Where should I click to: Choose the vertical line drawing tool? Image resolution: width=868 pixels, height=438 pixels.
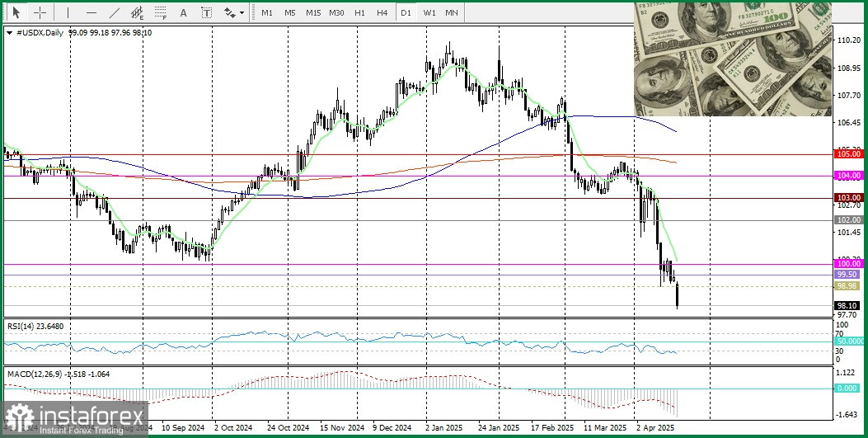(68, 12)
